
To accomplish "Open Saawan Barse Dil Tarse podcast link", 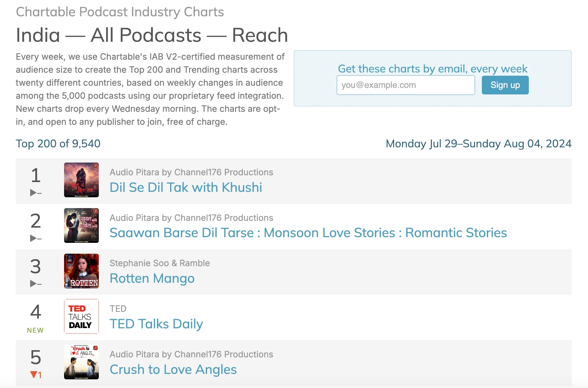I will tap(308, 233).
